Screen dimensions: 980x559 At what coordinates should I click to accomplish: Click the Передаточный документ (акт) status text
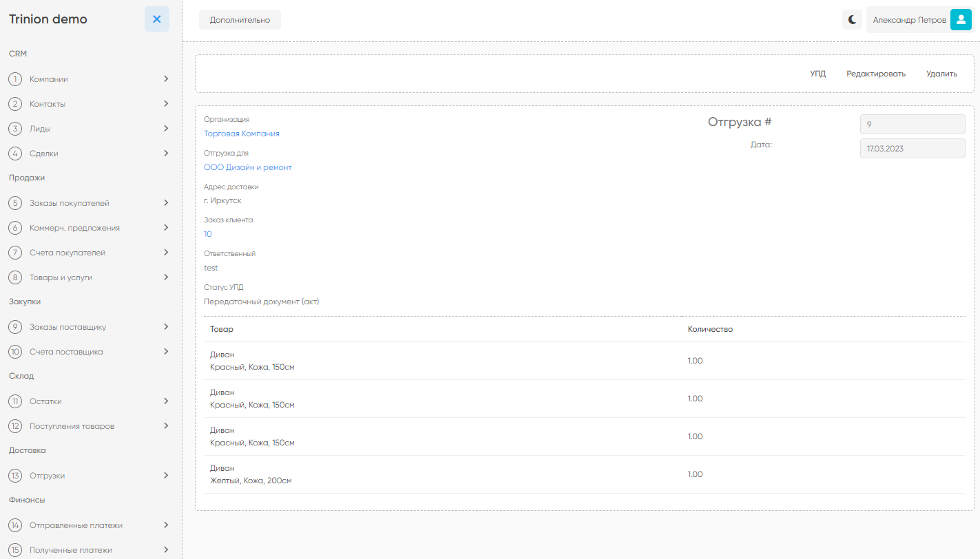pos(262,302)
